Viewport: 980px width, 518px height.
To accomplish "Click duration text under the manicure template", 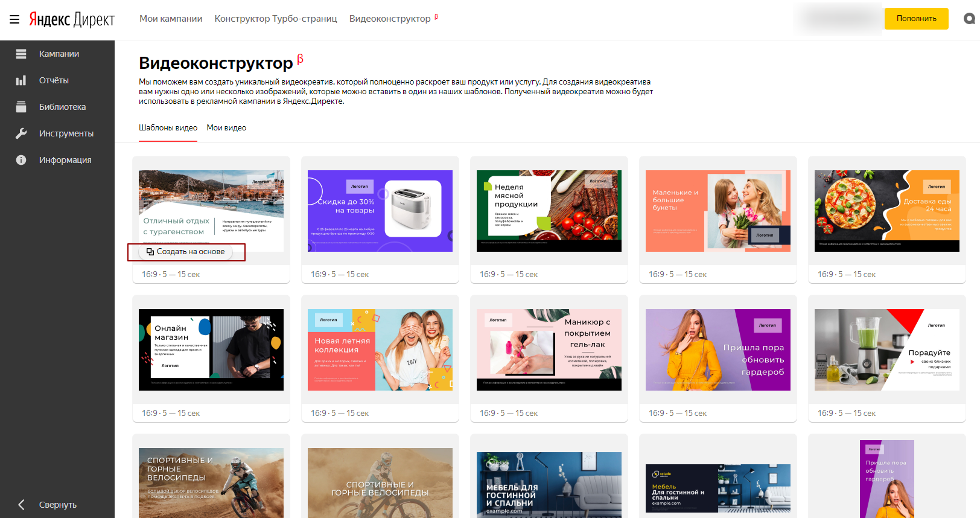I will (x=509, y=413).
